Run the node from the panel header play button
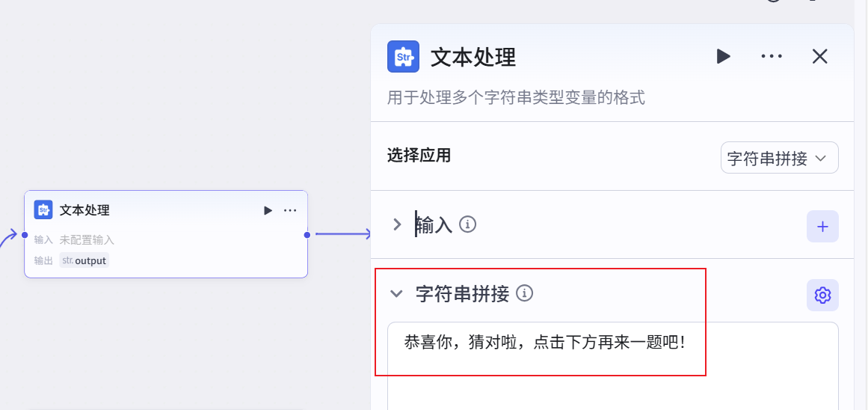Viewport: 868px width, 410px height. pos(723,57)
